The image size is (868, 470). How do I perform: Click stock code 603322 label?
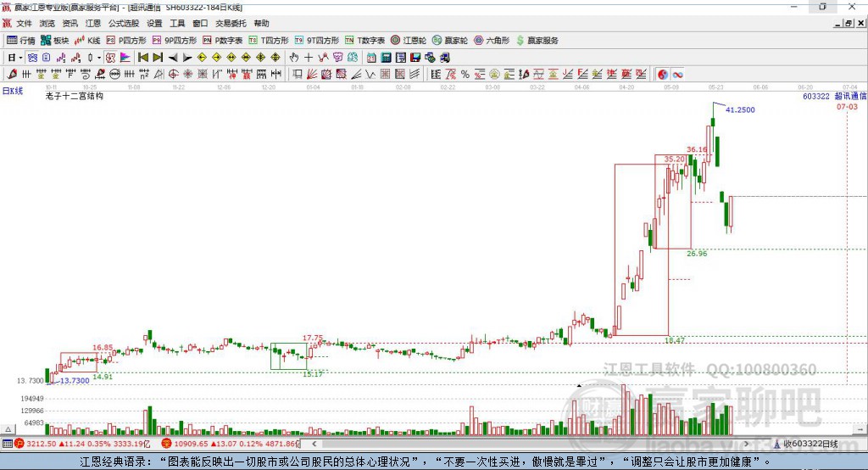[x=816, y=97]
